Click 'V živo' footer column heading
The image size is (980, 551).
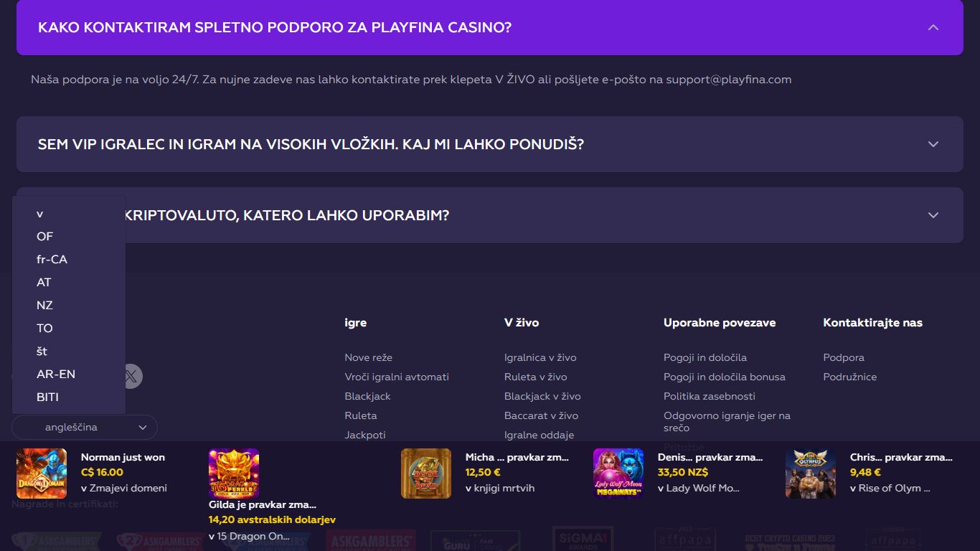pos(522,323)
